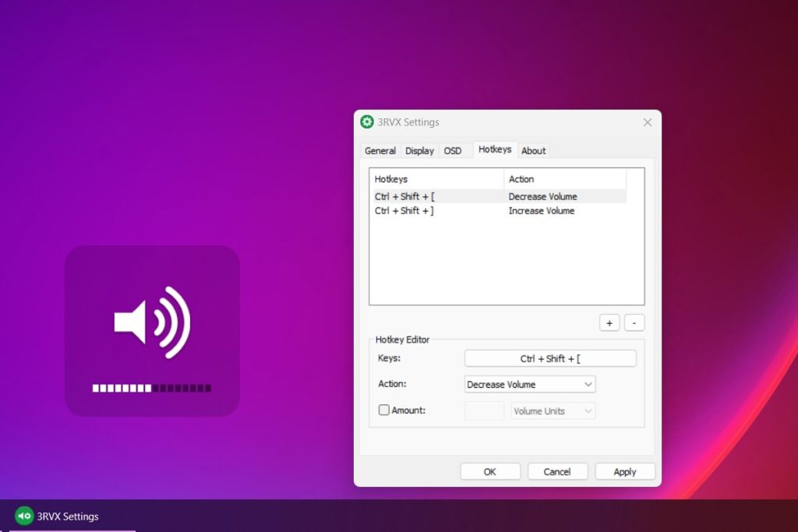This screenshot has height=532, width=798.
Task: Click the Keys field showing Ctrl + Shift + [
Action: point(550,358)
